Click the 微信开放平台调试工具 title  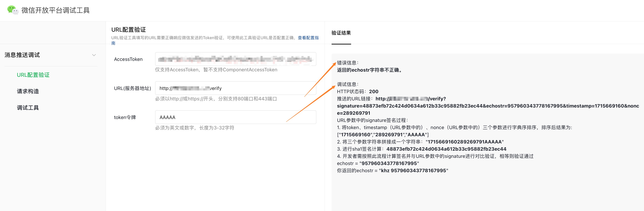(x=55, y=10)
